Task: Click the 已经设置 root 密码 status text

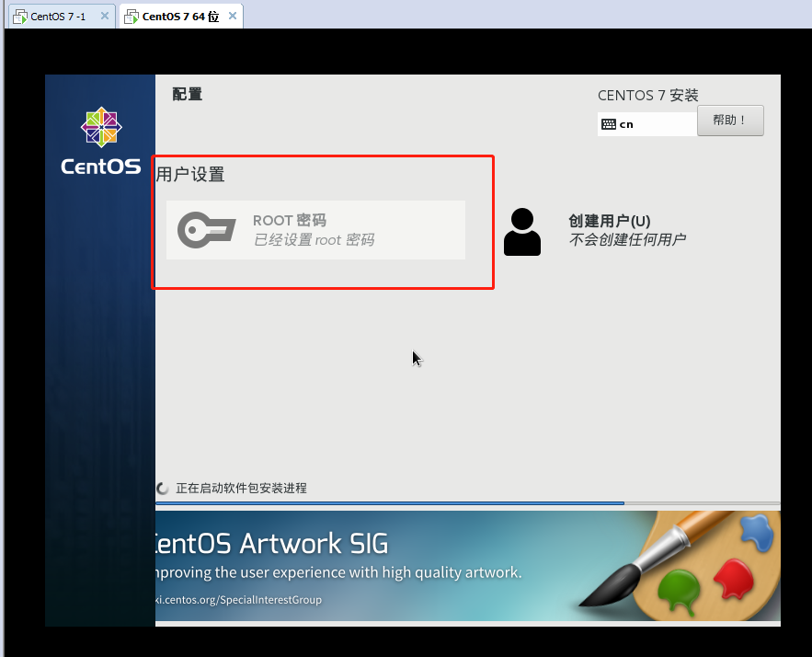Action: (314, 240)
